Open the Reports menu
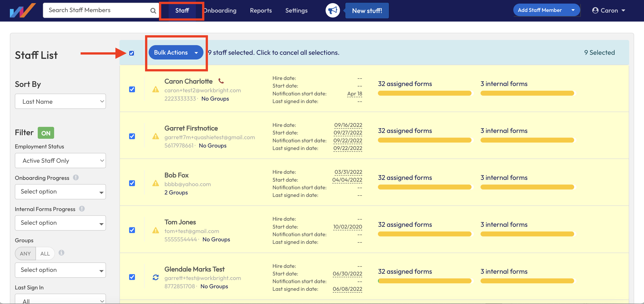Image resolution: width=644 pixels, height=304 pixels. [x=260, y=10]
